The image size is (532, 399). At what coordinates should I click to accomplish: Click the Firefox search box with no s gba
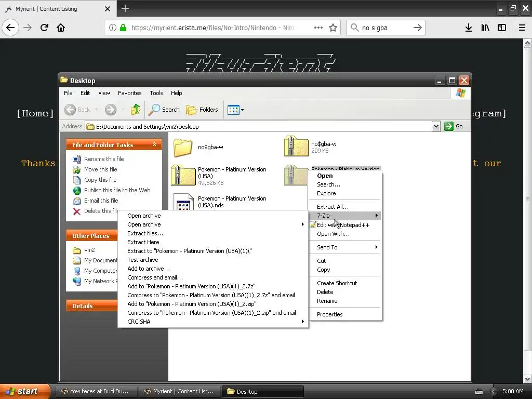(x=385, y=28)
